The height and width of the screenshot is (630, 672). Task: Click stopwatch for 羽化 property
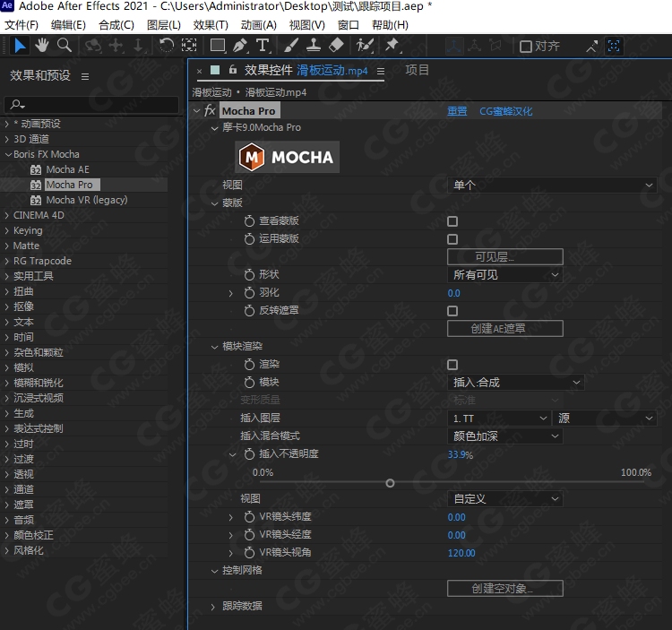click(249, 293)
